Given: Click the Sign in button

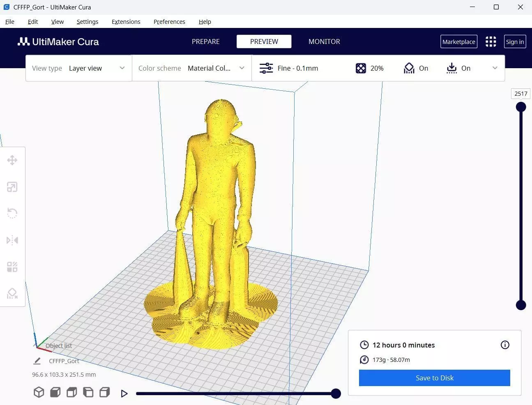Looking at the screenshot, I should click(515, 41).
